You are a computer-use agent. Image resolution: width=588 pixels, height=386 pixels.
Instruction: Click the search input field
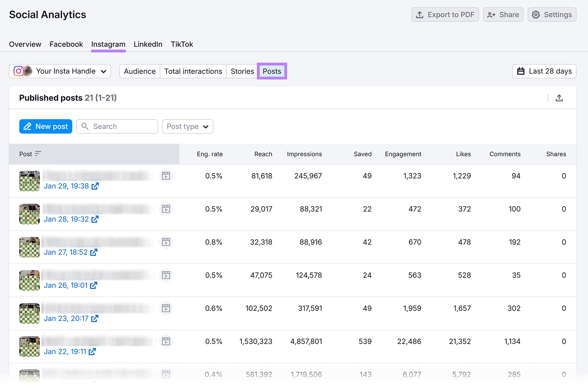[118, 126]
